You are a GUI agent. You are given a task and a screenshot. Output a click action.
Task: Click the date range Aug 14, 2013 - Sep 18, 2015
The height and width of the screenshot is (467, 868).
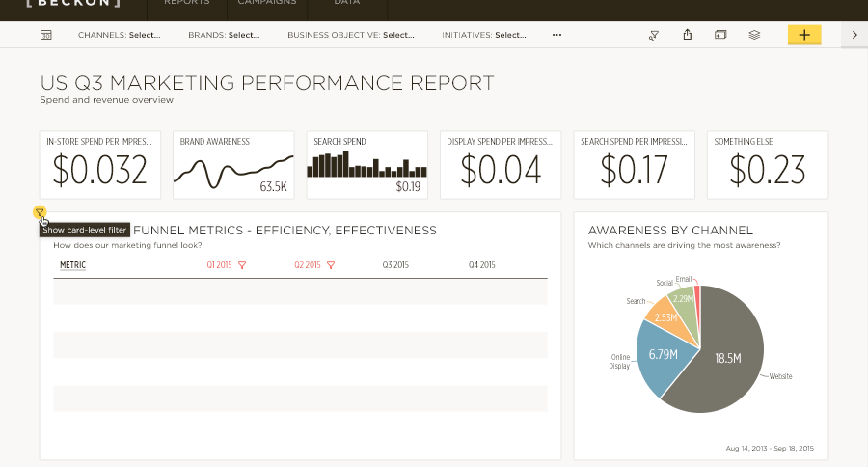pos(770,448)
